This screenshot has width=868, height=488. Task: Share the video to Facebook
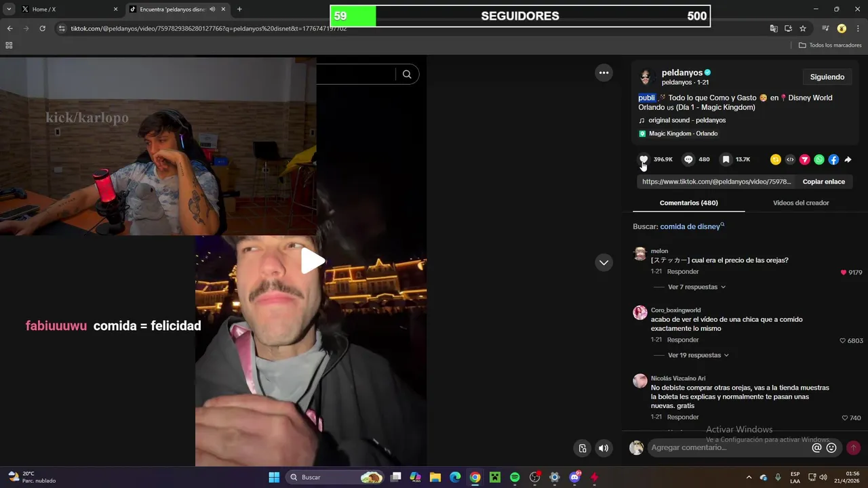(833, 160)
